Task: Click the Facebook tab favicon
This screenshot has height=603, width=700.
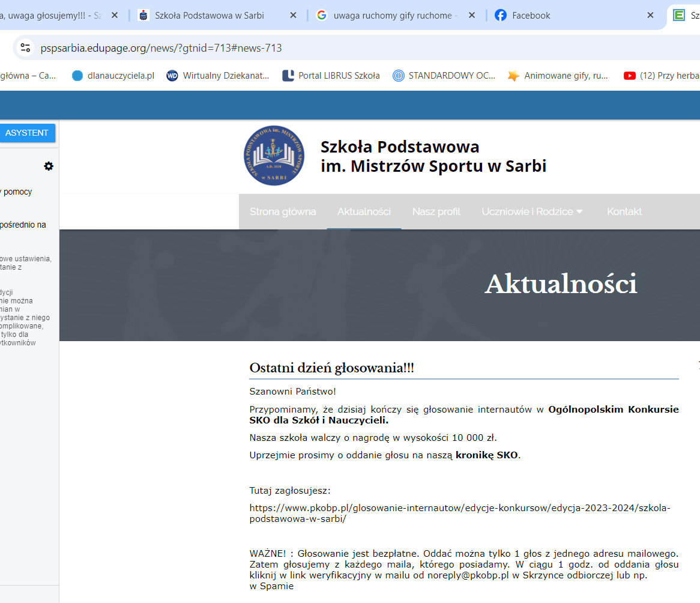Action: [x=501, y=15]
